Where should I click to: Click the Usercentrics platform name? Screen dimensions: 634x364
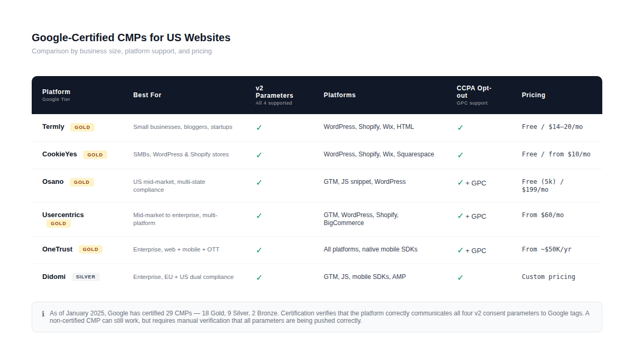click(63, 215)
